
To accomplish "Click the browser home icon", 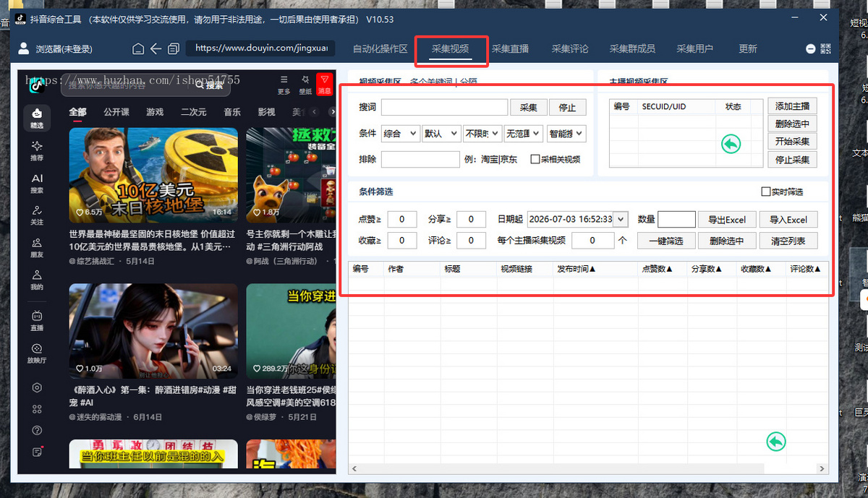I will 139,49.
